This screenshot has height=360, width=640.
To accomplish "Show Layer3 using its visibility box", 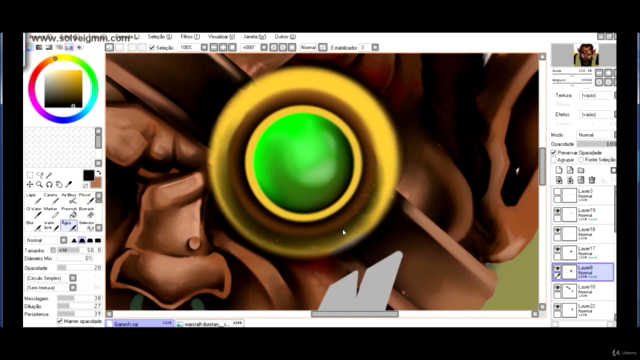I will coord(557,191).
